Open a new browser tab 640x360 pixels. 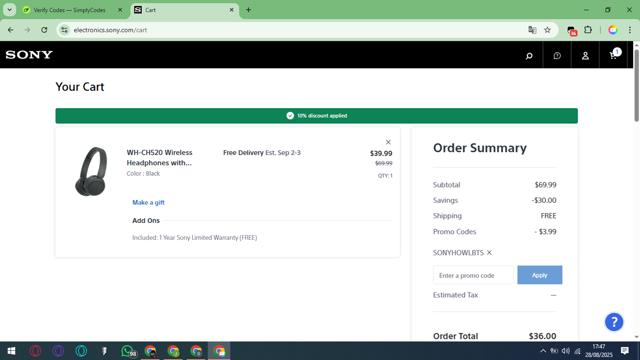tap(248, 10)
